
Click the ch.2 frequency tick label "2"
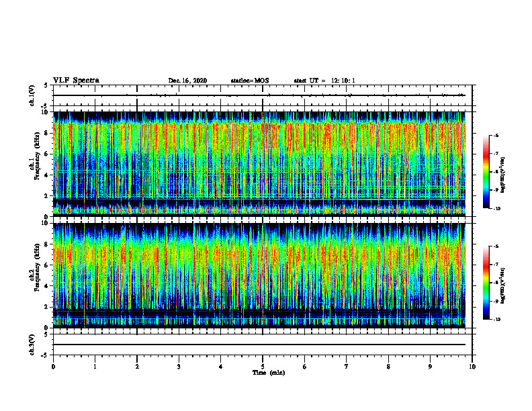point(47,307)
